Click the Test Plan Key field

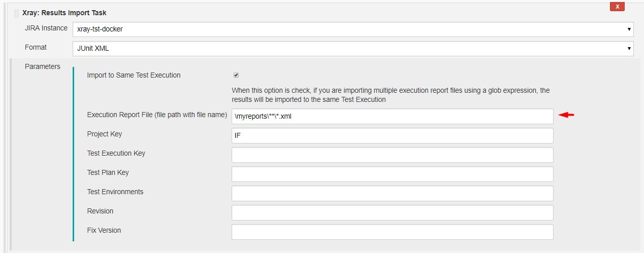(393, 174)
